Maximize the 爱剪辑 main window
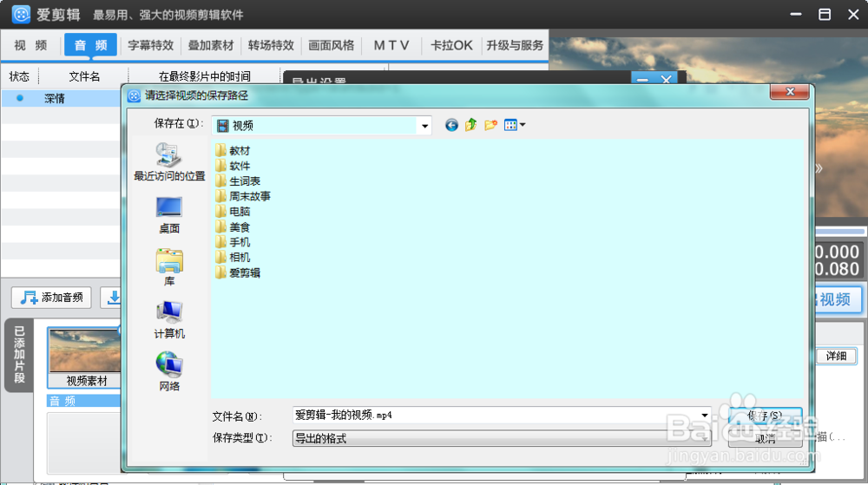 [825, 15]
